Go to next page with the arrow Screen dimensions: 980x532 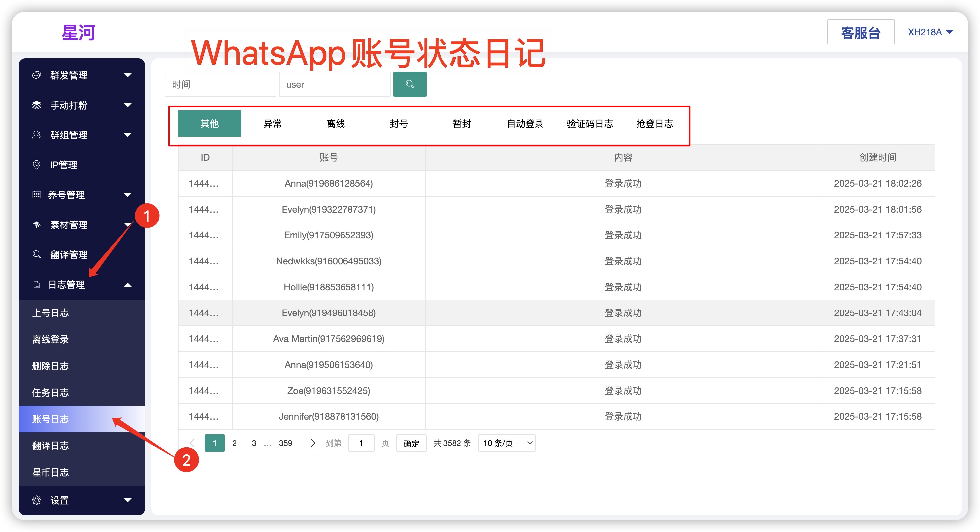pos(312,443)
